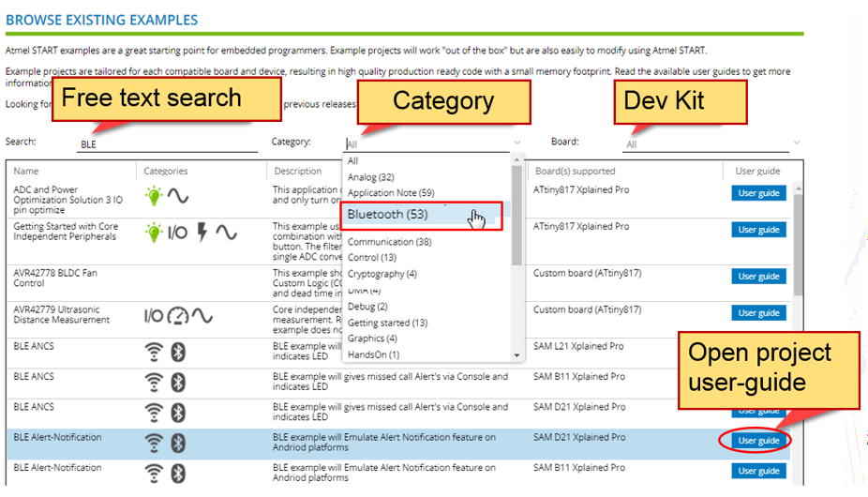868x497 pixels.
Task: Click wireless icon in highlighted BLE Alert-Notification row
Action: coord(154,444)
